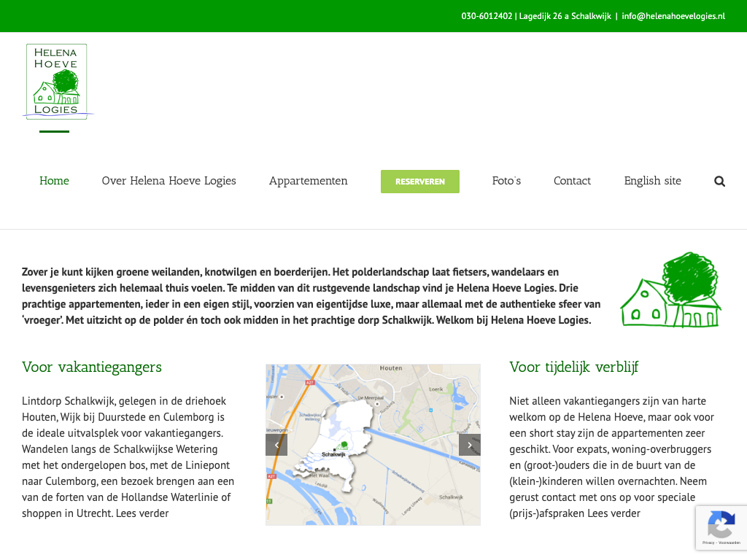This screenshot has width=747, height=560.
Task: Open the Contact page
Action: [x=572, y=181]
